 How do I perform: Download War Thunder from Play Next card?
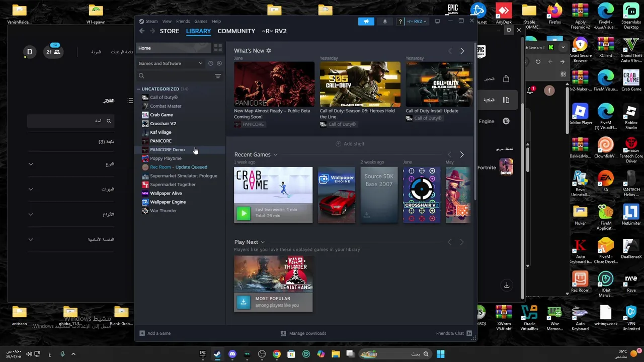tap(244, 302)
